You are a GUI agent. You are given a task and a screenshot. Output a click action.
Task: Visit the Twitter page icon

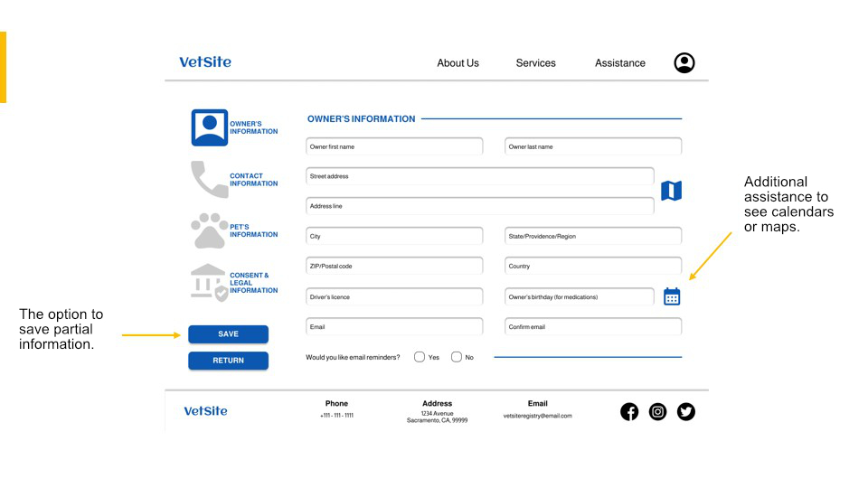pos(686,412)
